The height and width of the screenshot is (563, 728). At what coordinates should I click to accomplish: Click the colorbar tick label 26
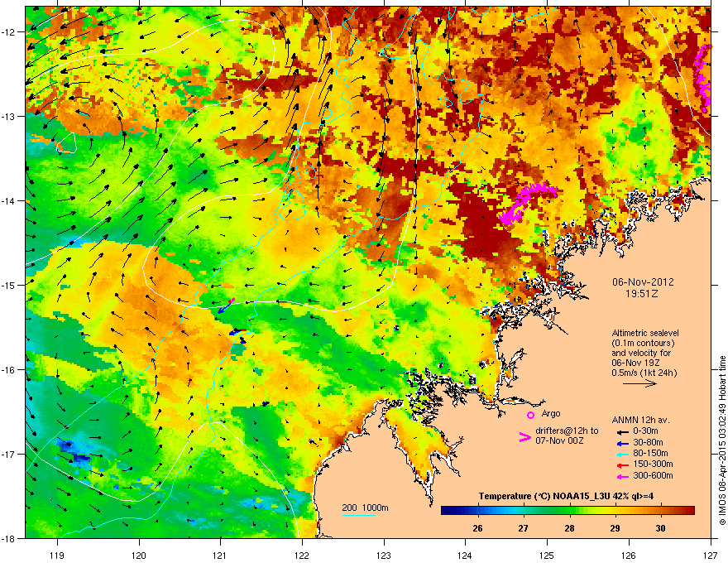coord(477,528)
